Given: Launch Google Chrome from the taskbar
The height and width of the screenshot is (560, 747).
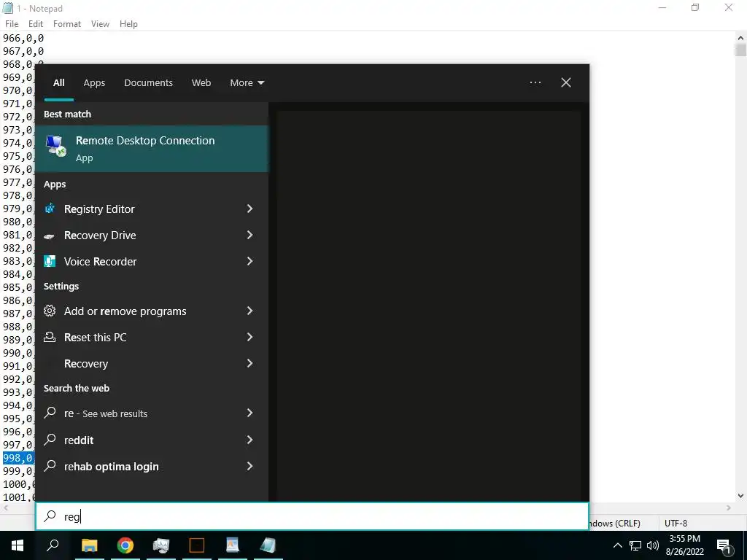Looking at the screenshot, I should (125, 545).
